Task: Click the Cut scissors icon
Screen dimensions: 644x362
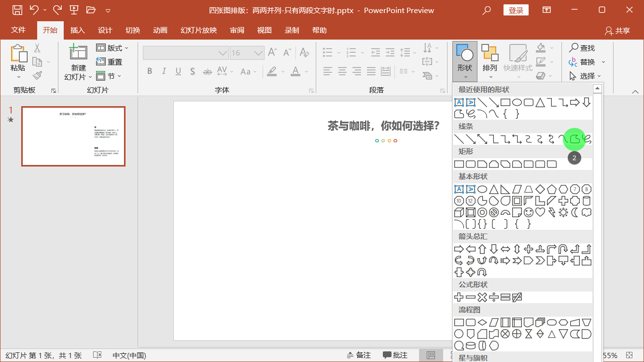Action: click(37, 48)
